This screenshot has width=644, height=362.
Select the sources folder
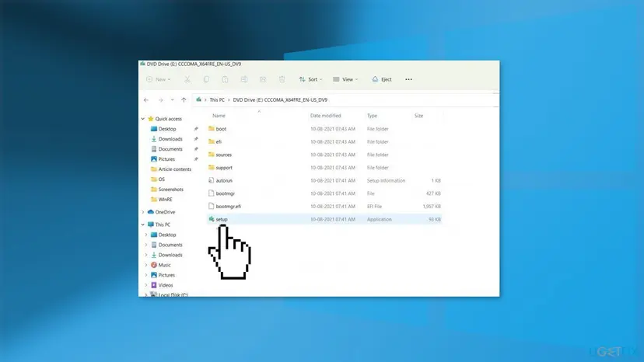tap(324, 155)
